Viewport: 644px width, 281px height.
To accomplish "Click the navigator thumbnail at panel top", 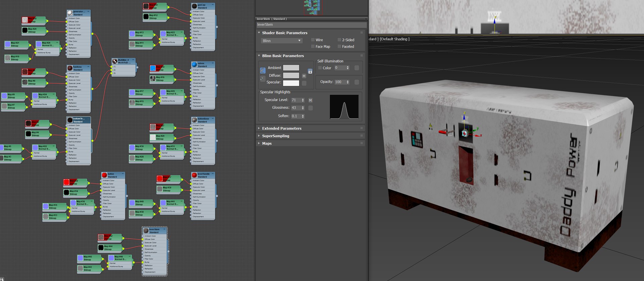I will [313, 7].
